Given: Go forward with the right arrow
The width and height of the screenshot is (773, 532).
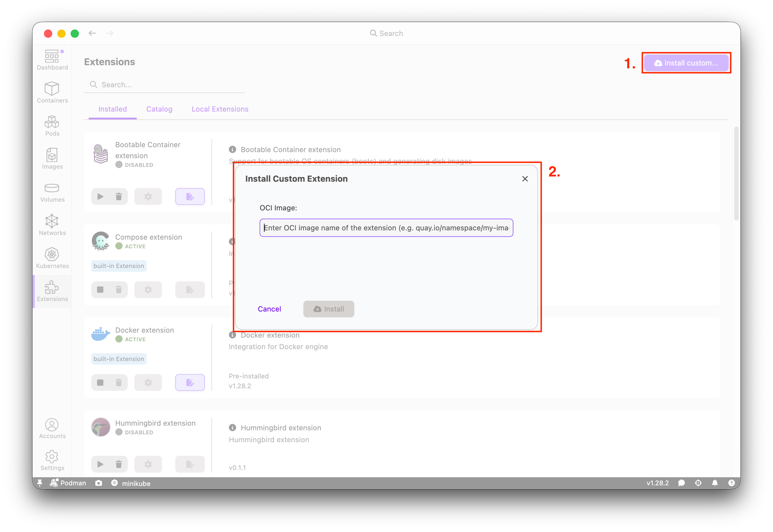Looking at the screenshot, I should coord(110,33).
